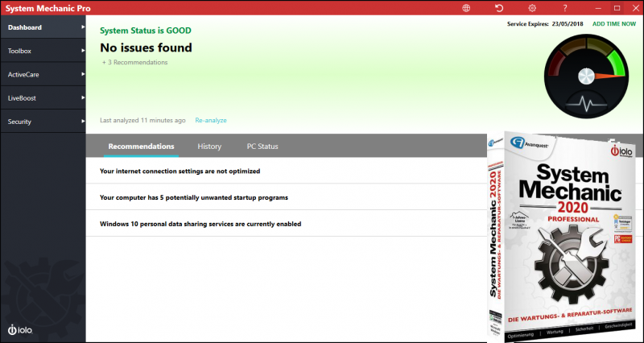Open the globe language icon in title bar

click(466, 8)
